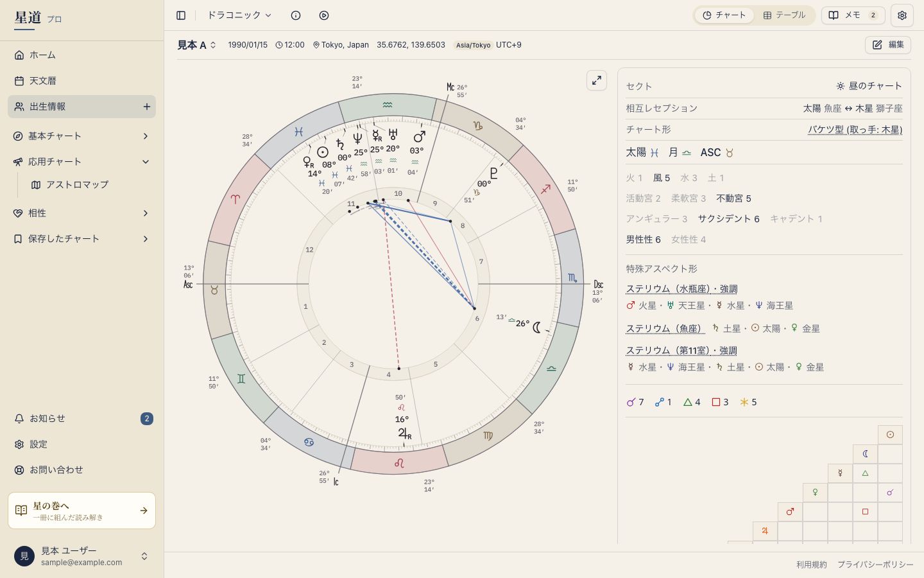Click opposition aspect count 1
924x578 pixels.
663,402
